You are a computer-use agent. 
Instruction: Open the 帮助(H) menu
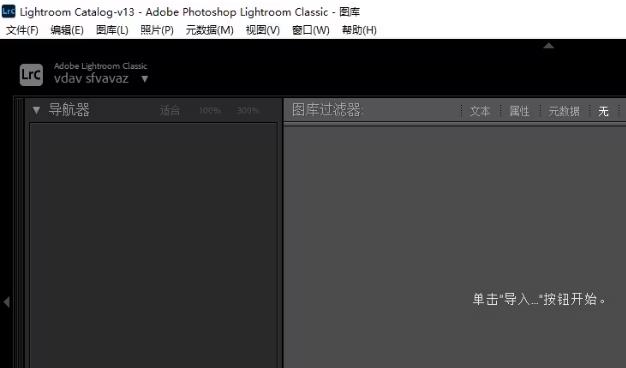pyautogui.click(x=359, y=30)
